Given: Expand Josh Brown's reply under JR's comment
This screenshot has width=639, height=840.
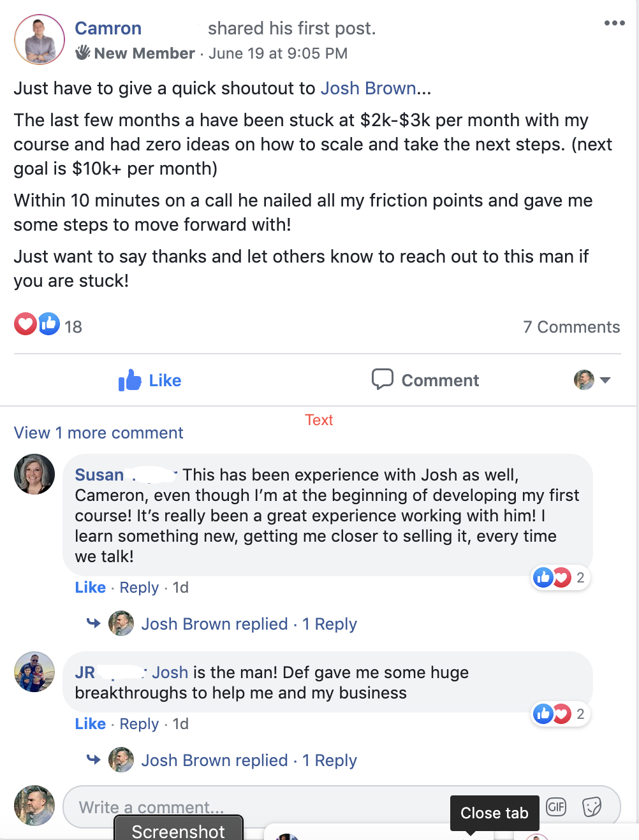Looking at the screenshot, I should [x=249, y=760].
